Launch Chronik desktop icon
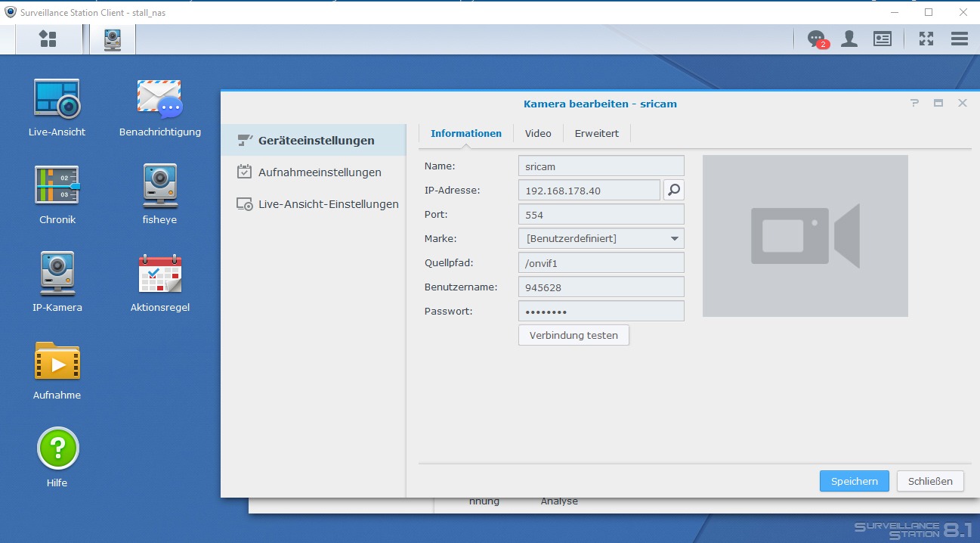This screenshot has width=980, height=543. coord(57,194)
